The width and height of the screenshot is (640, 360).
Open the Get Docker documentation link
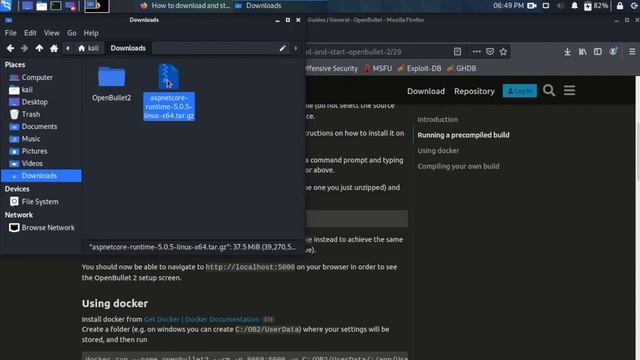pos(202,319)
